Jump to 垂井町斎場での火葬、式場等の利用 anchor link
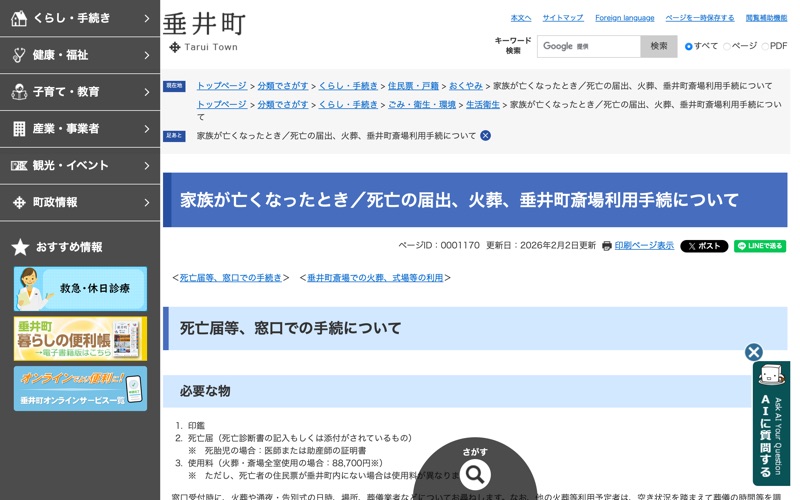The width and height of the screenshot is (800, 500). click(375, 278)
